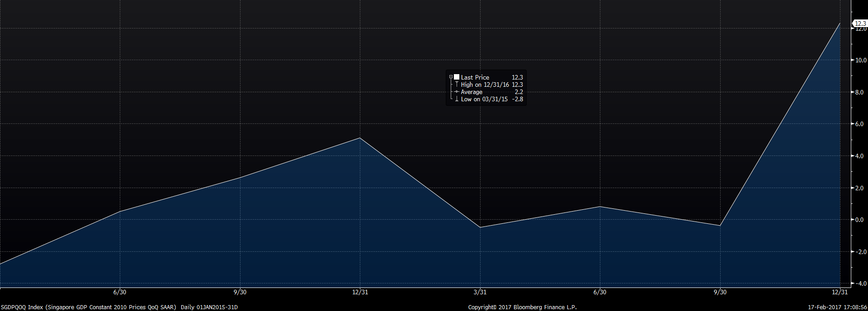Image resolution: width=868 pixels, height=311 pixels.
Task: Click the Daily 01JAN2015-31D range text
Action: pyautogui.click(x=209, y=307)
